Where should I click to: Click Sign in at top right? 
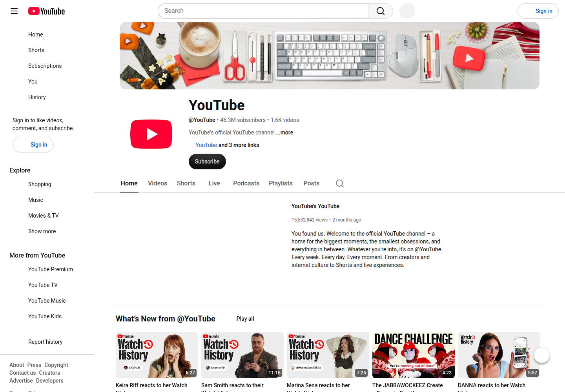538,11
